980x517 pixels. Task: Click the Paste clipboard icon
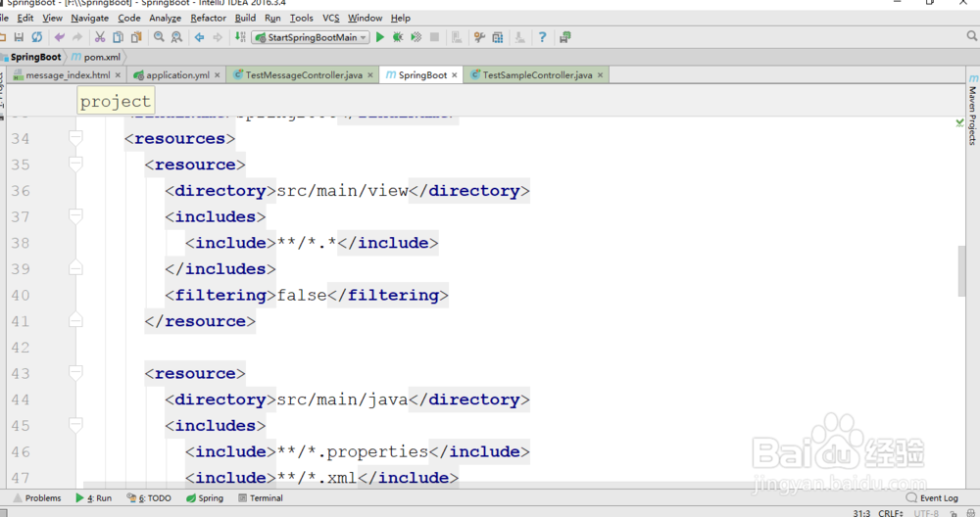135,37
